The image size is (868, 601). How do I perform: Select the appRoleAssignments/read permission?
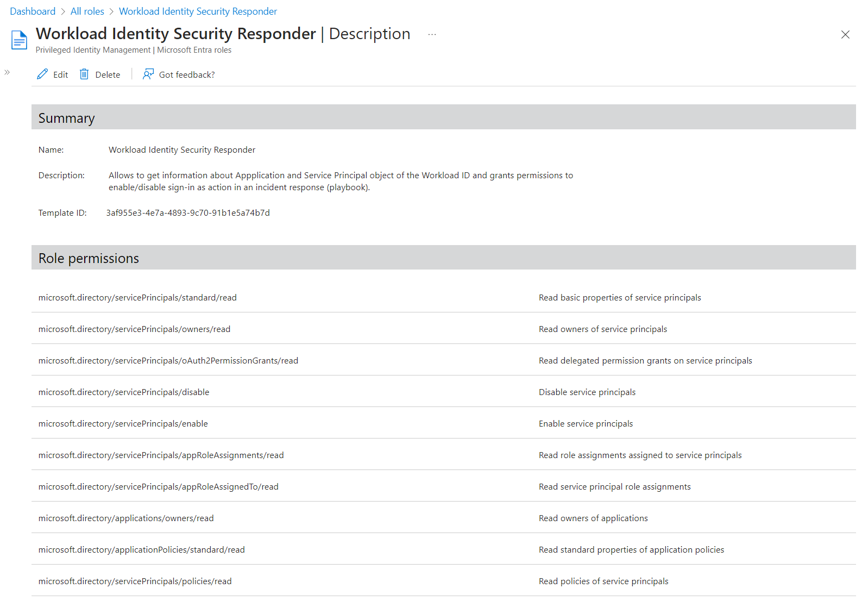(161, 455)
